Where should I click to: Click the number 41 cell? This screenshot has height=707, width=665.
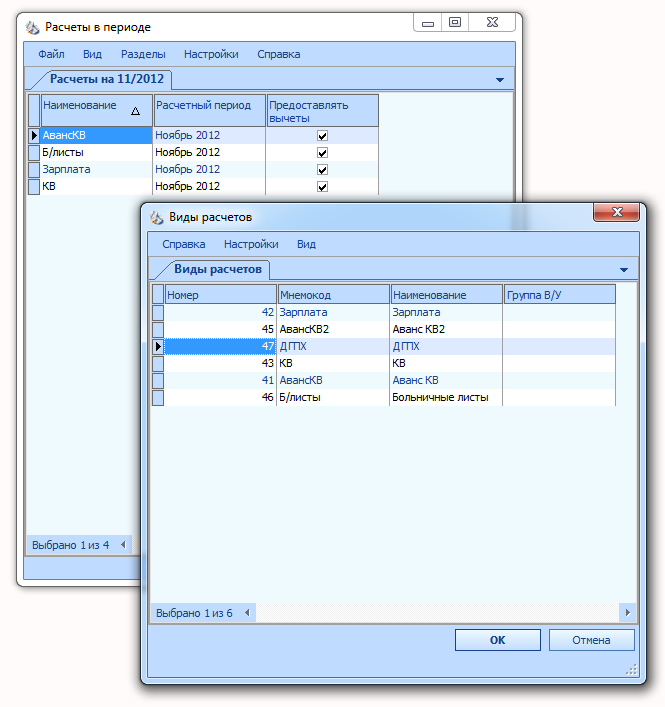(x=220, y=381)
